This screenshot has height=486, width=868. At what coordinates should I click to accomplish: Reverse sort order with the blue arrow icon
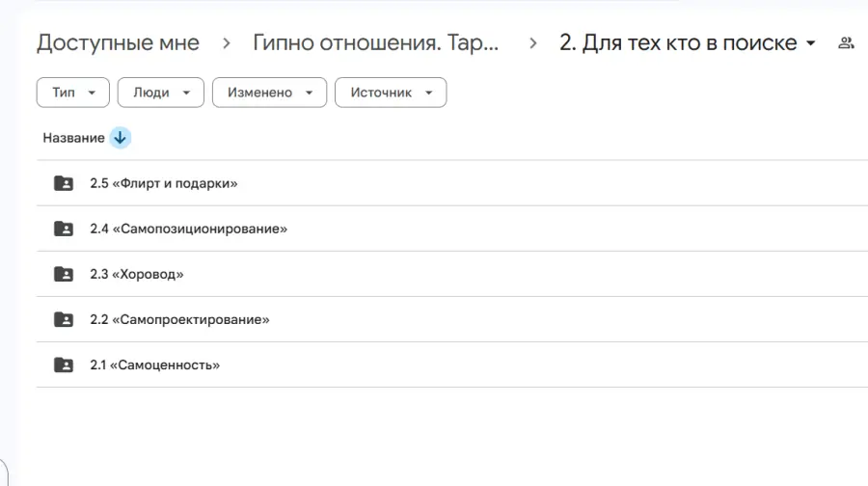pos(121,138)
